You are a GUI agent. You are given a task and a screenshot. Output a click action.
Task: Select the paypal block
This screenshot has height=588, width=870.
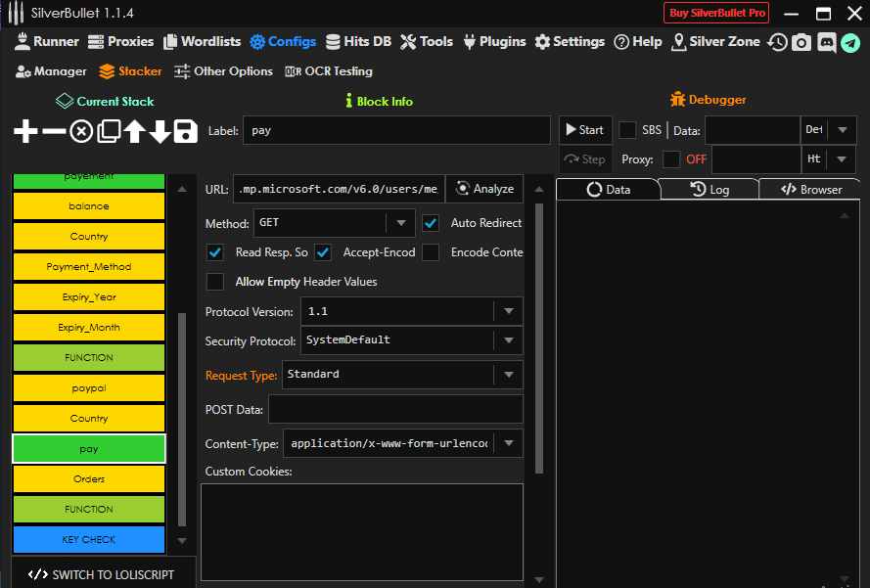coord(89,388)
